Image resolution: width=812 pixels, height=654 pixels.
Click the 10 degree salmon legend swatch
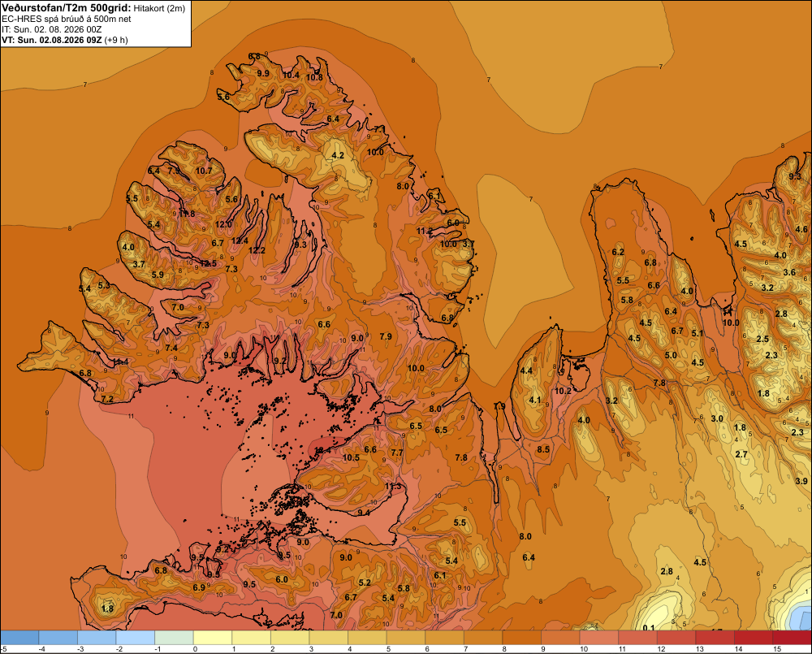598,638
